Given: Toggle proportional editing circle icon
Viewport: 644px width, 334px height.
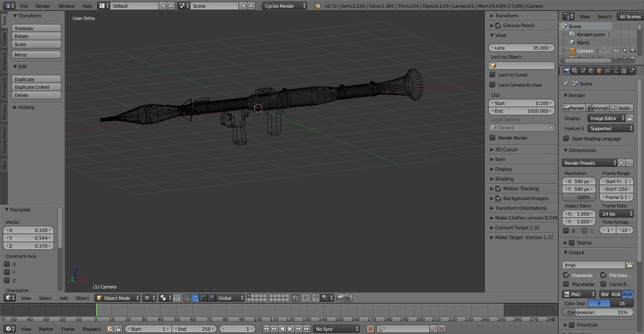Looking at the screenshot, I should pos(306,298).
